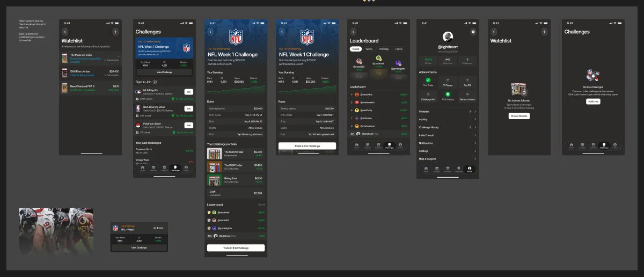Open settings gear on @lightheart profile screen
Screen dimensions: 644x277
pyautogui.click(x=473, y=32)
